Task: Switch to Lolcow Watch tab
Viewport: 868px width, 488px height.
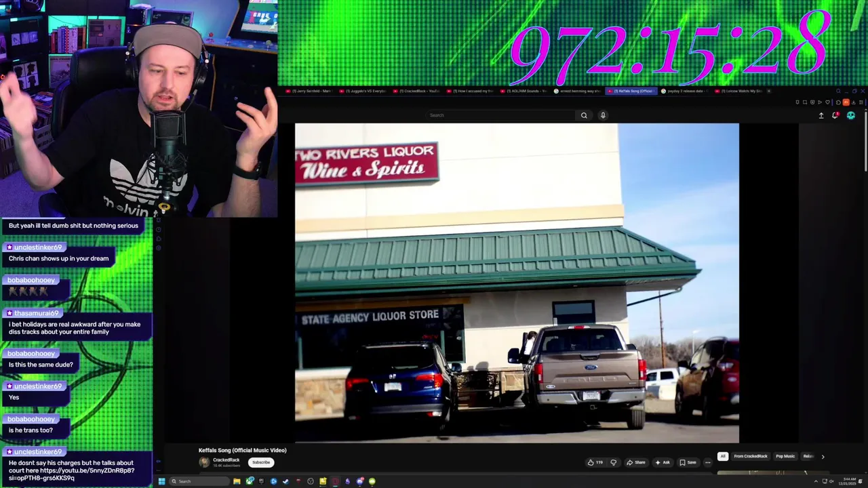Action: [738, 91]
